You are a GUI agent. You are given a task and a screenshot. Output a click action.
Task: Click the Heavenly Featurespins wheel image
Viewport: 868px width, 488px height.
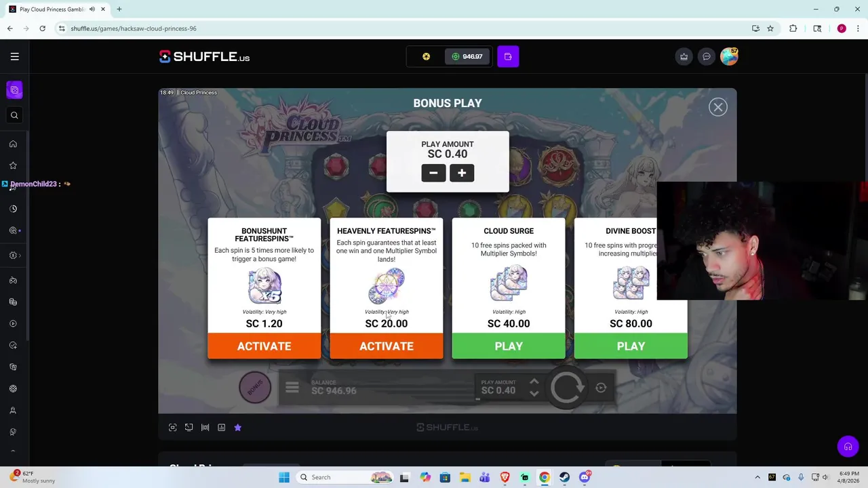387,285
